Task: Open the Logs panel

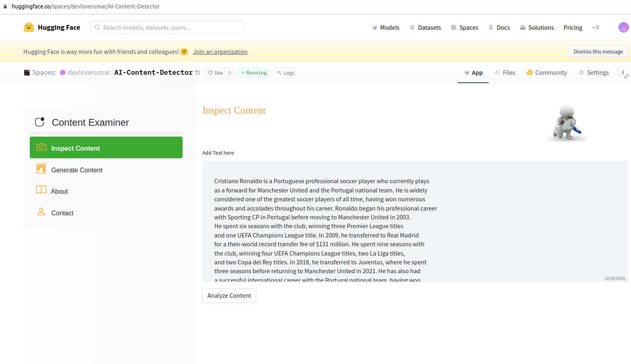Action: point(285,73)
